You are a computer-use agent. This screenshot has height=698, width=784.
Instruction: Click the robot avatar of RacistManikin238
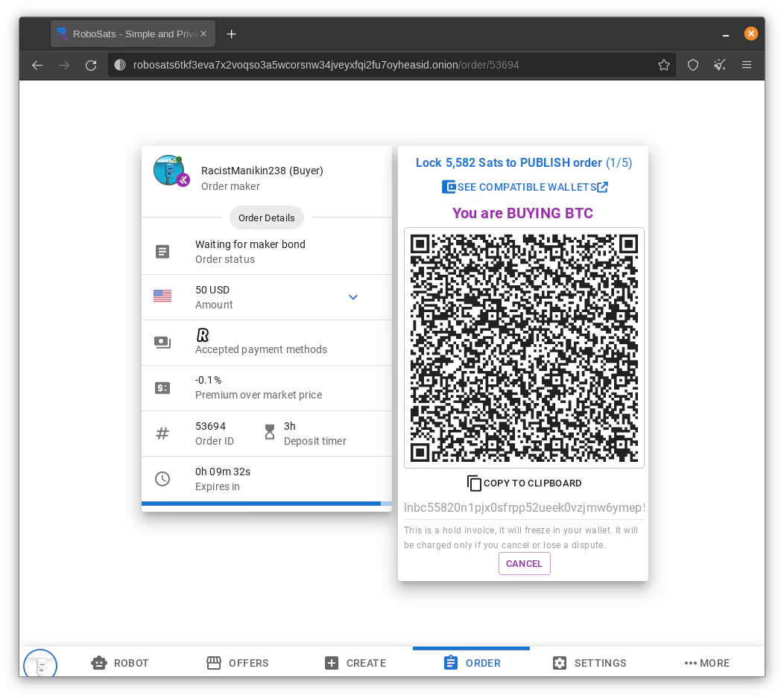[169, 171]
